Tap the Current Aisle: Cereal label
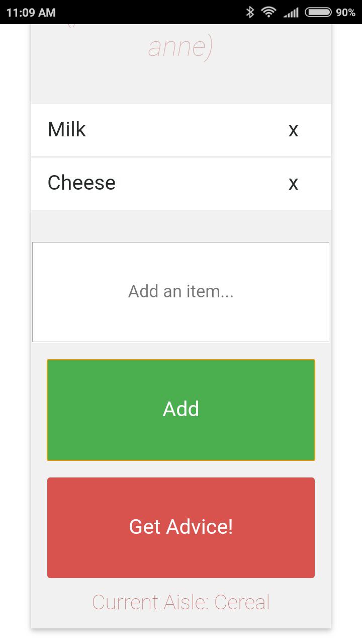 (181, 602)
